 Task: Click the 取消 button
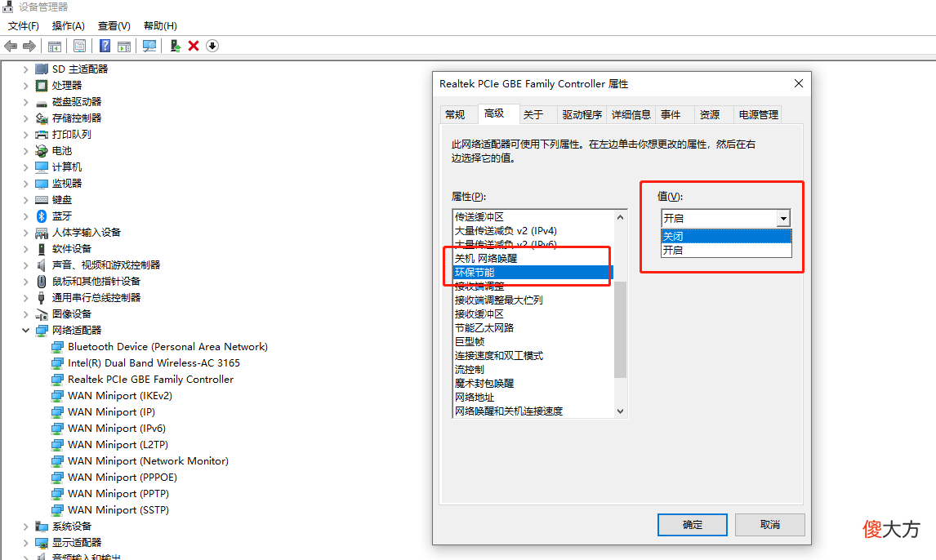click(770, 525)
